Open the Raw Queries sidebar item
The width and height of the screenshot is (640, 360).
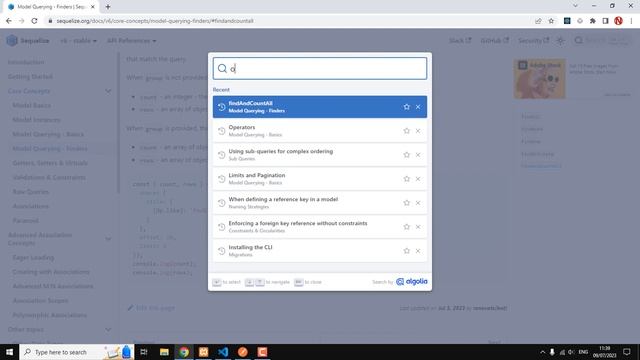point(31,192)
